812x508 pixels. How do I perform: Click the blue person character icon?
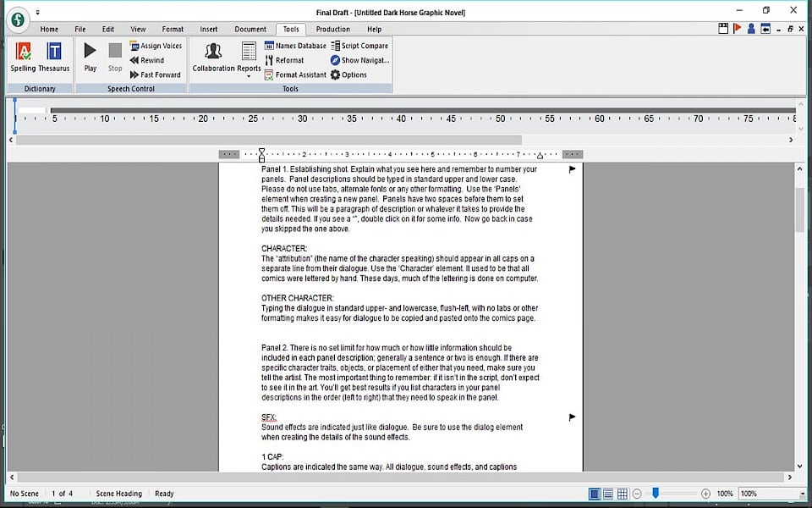point(751,29)
